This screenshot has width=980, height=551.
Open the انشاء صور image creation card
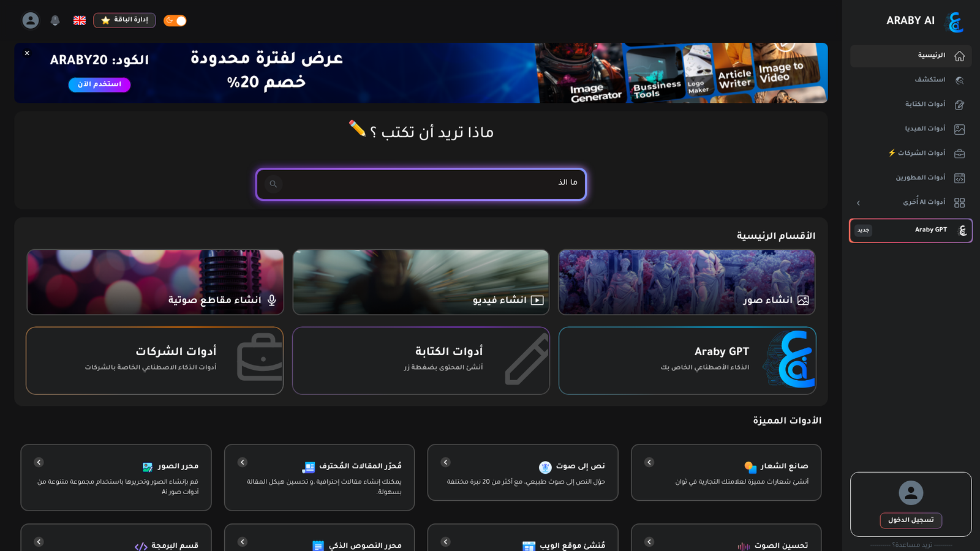pos(687,282)
